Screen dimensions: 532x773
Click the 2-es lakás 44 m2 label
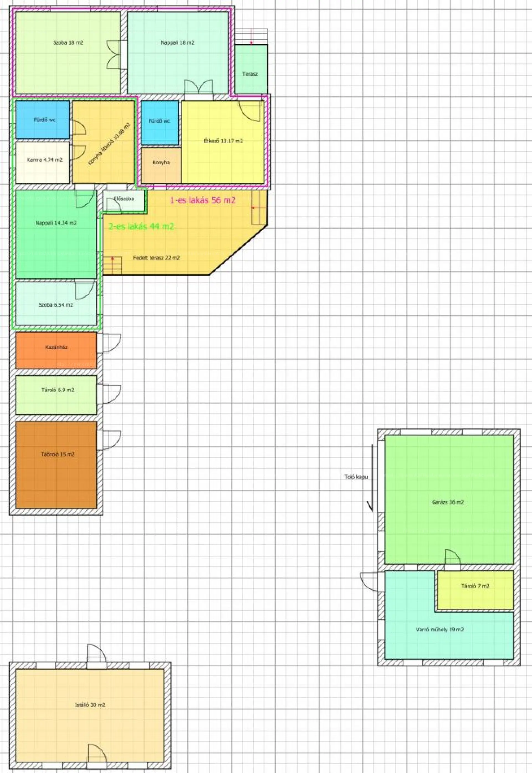tap(141, 226)
